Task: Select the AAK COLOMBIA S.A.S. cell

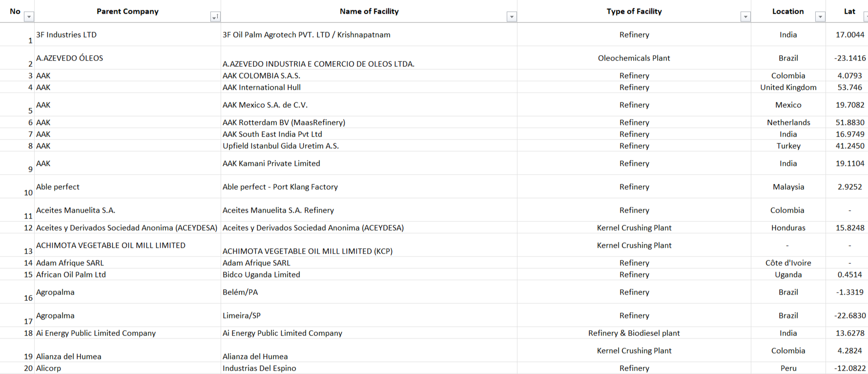Action: coord(369,76)
